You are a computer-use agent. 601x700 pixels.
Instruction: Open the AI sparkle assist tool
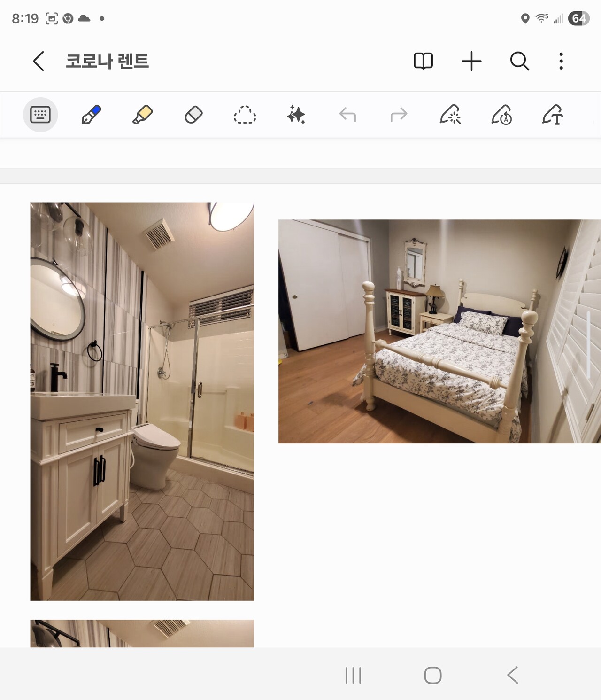296,115
